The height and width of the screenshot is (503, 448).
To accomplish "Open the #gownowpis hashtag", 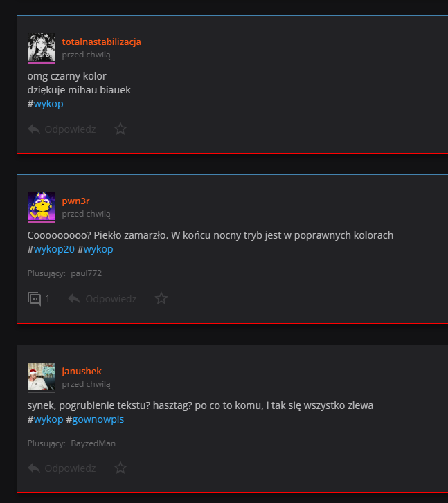I will coord(98,419).
